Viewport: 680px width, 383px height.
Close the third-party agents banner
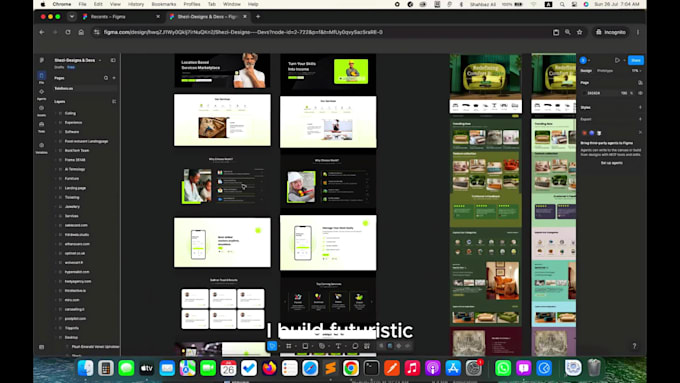[x=640, y=132]
